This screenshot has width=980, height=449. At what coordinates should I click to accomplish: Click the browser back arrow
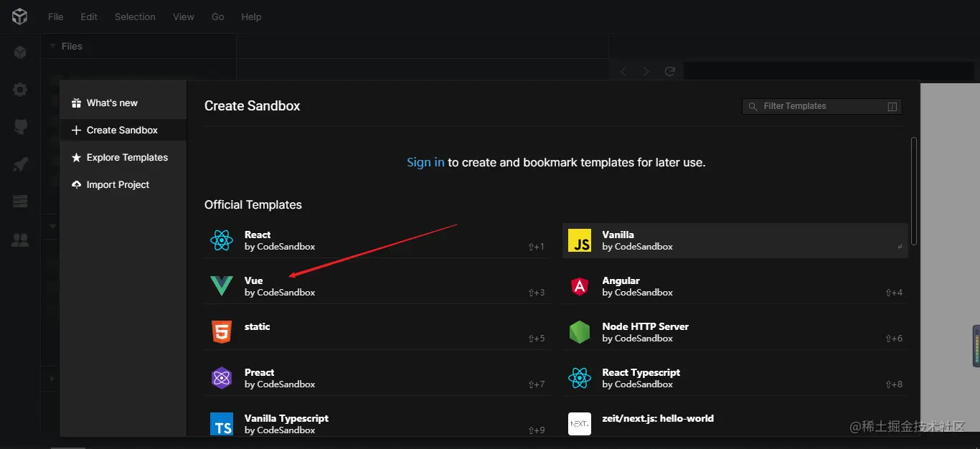pos(623,71)
